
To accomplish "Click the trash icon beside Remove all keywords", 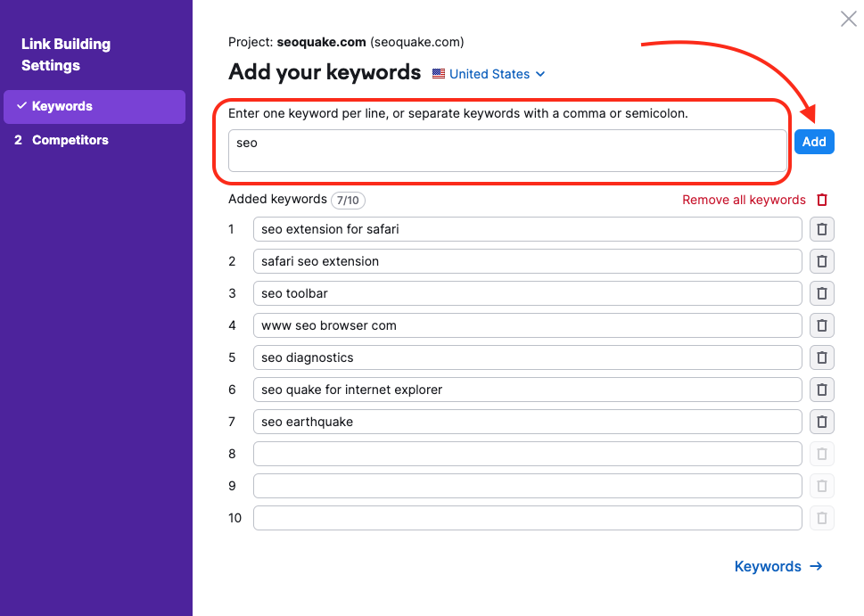I will click(x=821, y=200).
